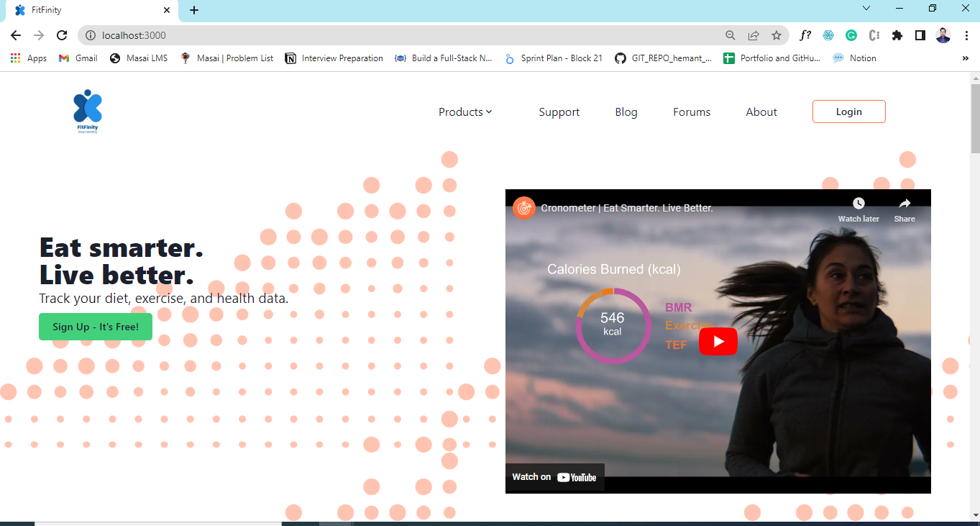
Task: Click the Sign Up - It's Free button
Action: click(x=95, y=326)
